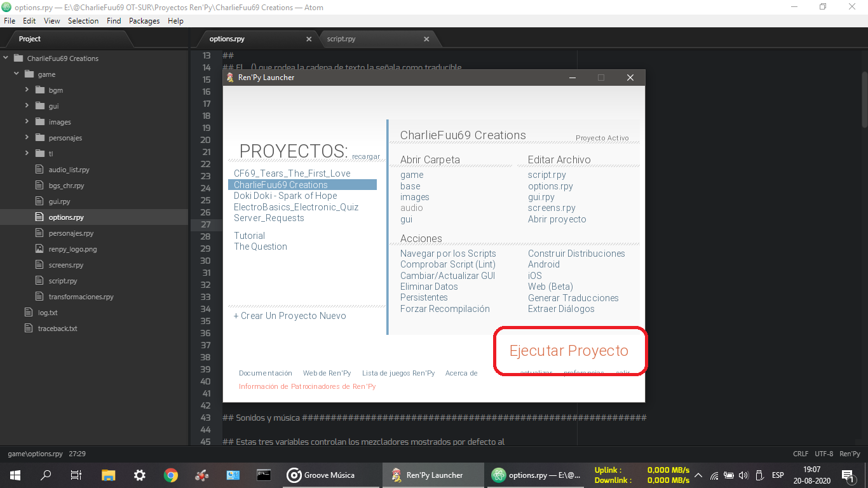Image resolution: width=868 pixels, height=488 pixels.
Task: Open the Packages menu
Action: (x=144, y=21)
